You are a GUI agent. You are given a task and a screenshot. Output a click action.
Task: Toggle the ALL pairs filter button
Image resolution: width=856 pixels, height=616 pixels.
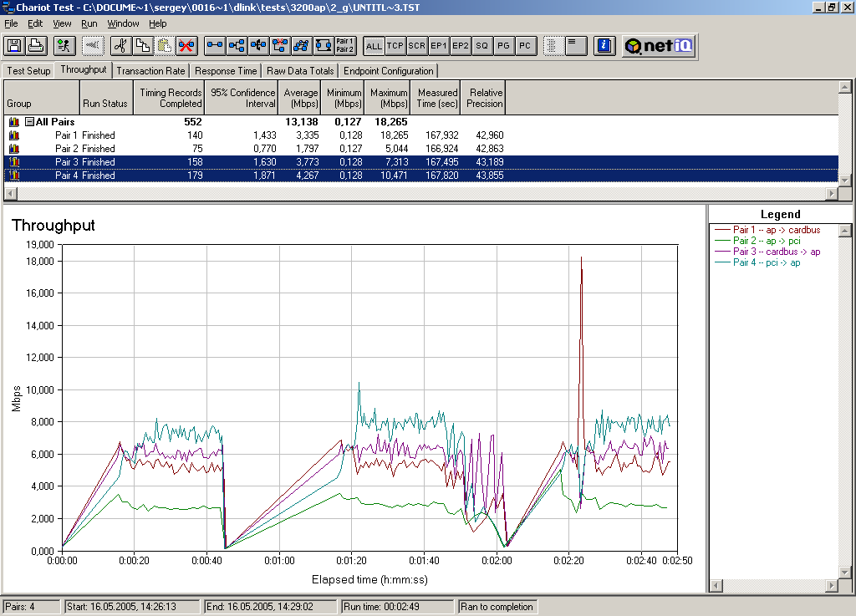pyautogui.click(x=374, y=46)
